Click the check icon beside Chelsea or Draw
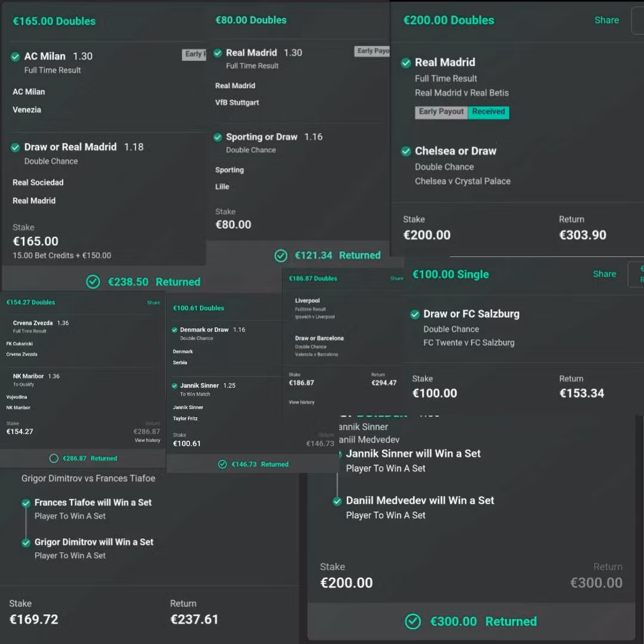The width and height of the screenshot is (644, 644). (406, 151)
